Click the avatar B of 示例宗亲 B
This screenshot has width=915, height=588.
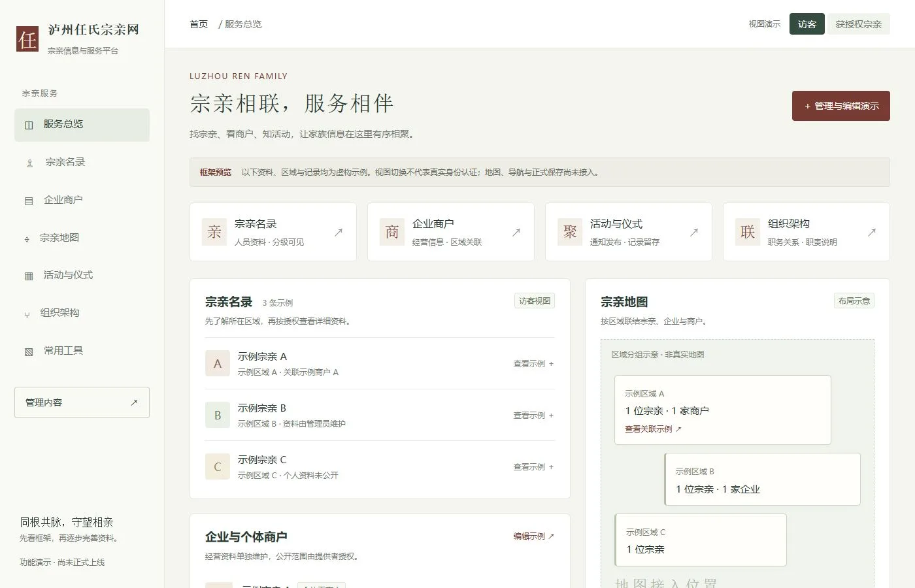pyautogui.click(x=218, y=416)
